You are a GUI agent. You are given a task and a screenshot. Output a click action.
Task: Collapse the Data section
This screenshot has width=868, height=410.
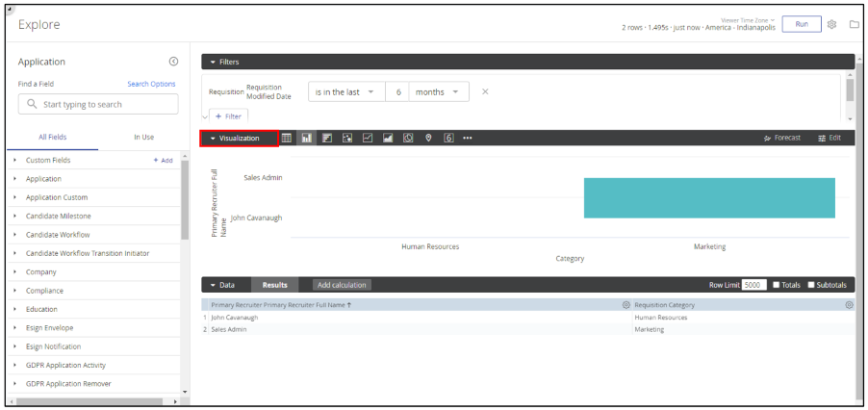[x=213, y=285]
